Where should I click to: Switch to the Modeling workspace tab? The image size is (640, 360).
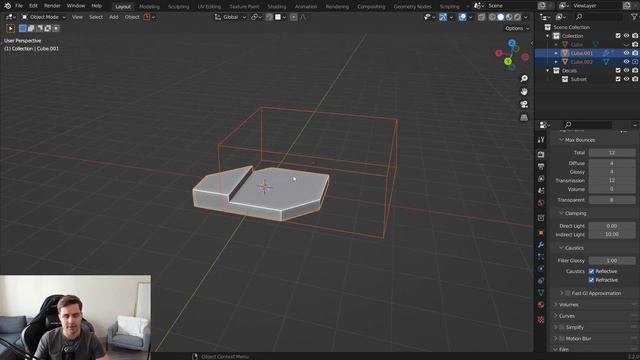point(149,7)
